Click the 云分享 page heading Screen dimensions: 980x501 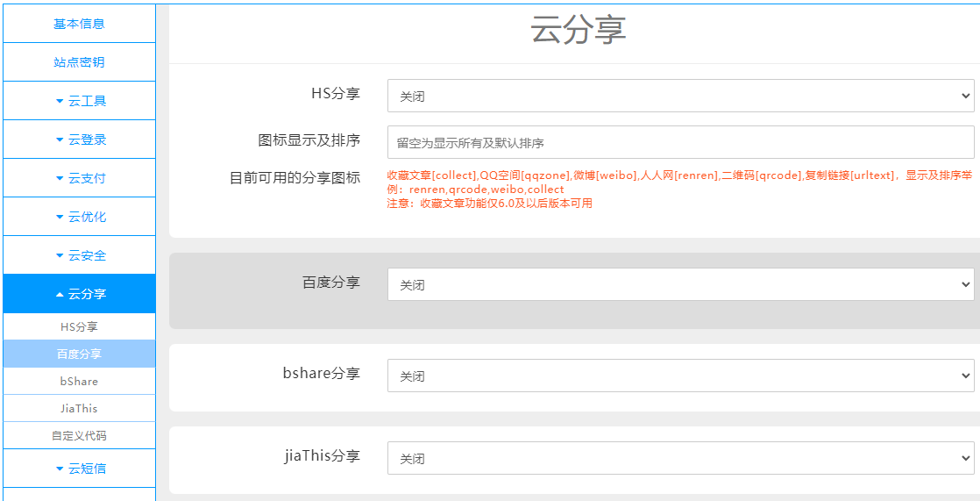579,31
